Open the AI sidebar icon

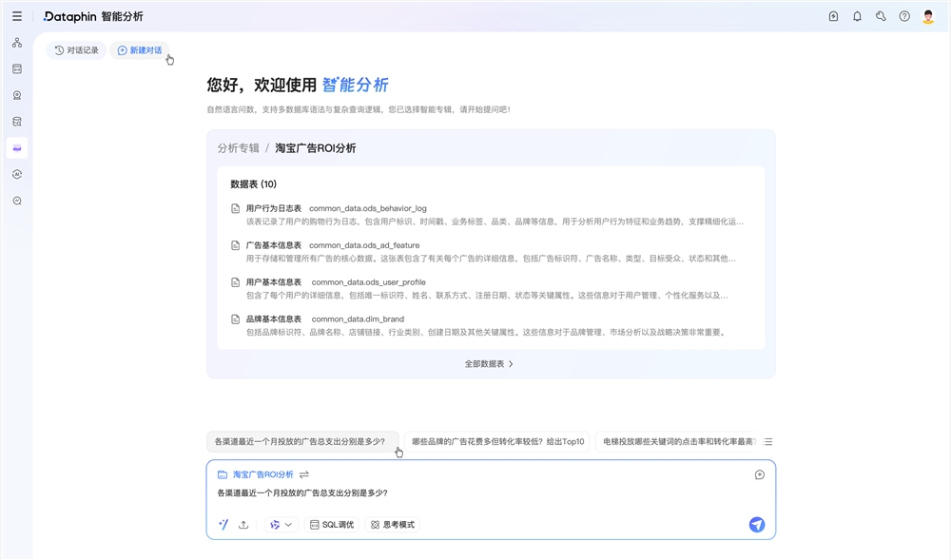click(x=17, y=175)
